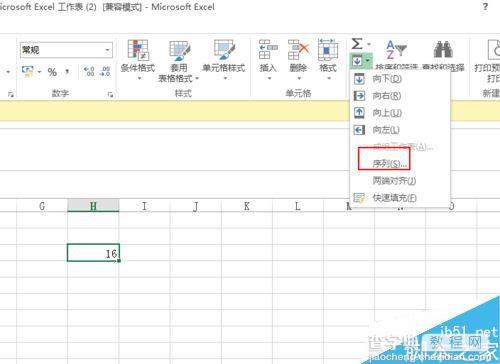
Task: Click the accounting number format icon
Action: 27,71
